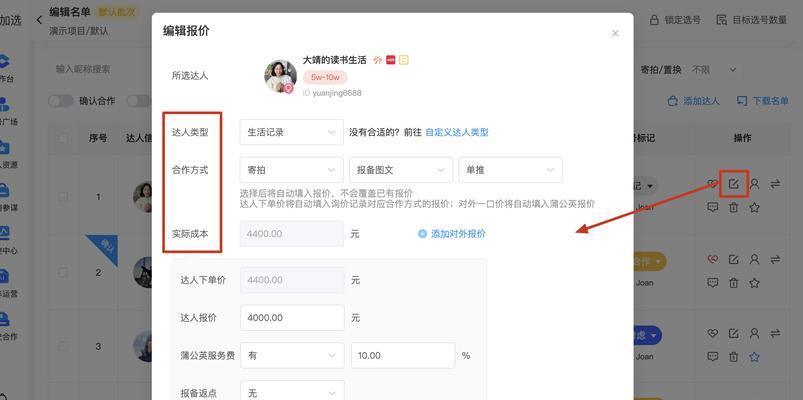Open the 工作台 item in the left sidebar
Viewport: 803px width, 400px height.
tap(4, 68)
